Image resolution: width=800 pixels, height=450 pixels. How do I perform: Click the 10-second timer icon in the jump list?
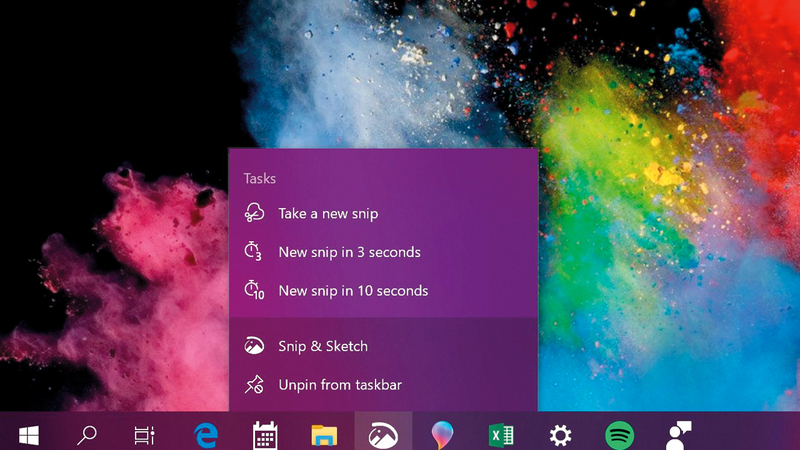coord(254,291)
